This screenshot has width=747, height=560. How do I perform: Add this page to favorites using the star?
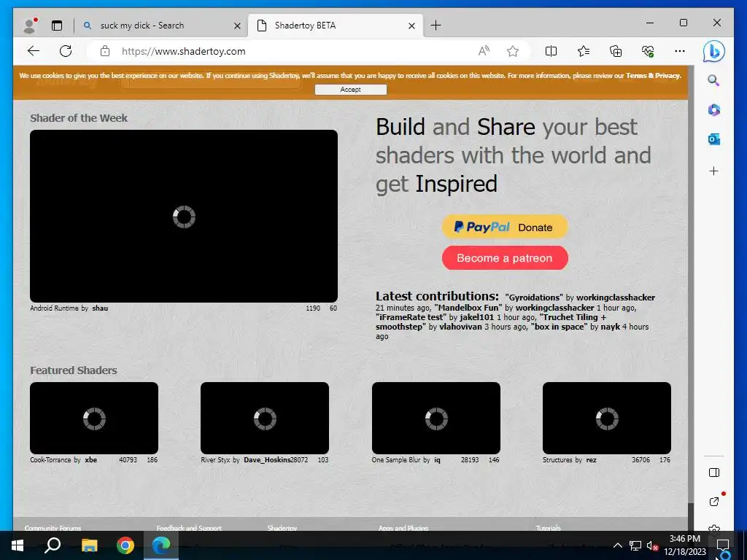[x=513, y=51]
